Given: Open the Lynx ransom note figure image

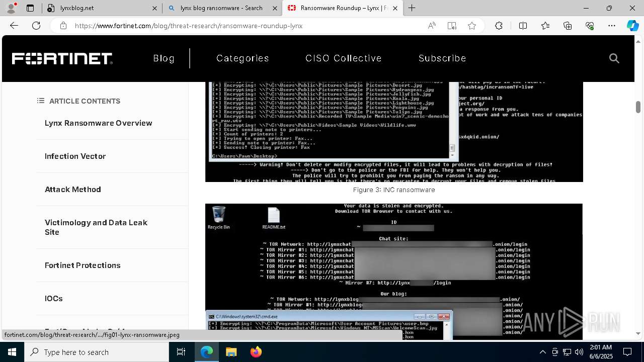Looking at the screenshot, I should coord(394,271).
